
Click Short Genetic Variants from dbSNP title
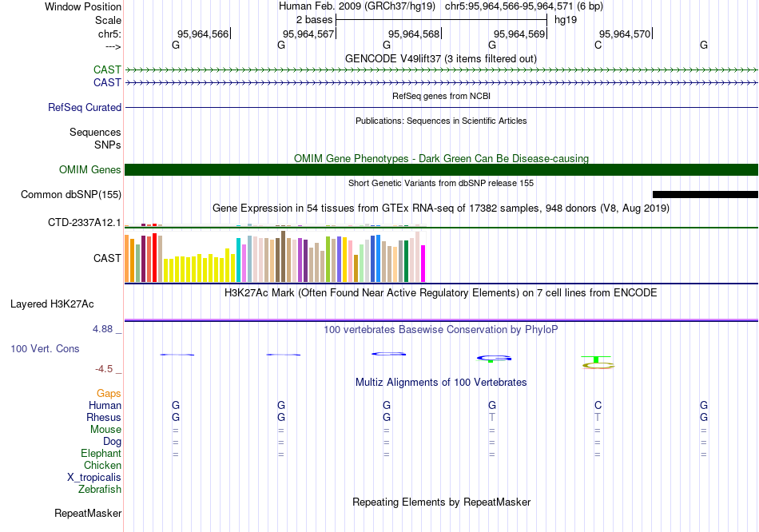441,184
